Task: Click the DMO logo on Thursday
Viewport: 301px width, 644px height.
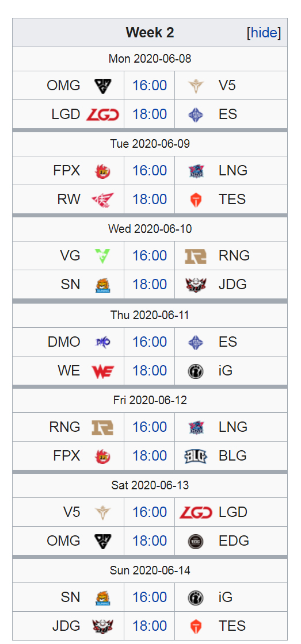Action: tap(102, 342)
